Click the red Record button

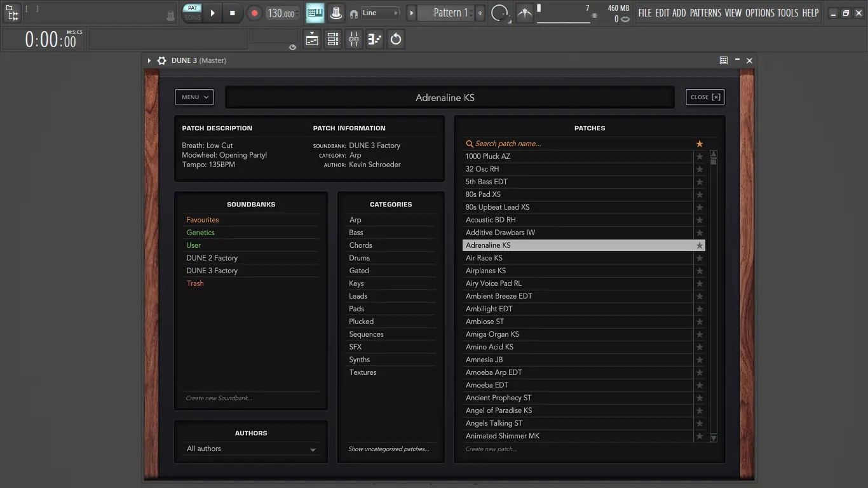pos(254,13)
